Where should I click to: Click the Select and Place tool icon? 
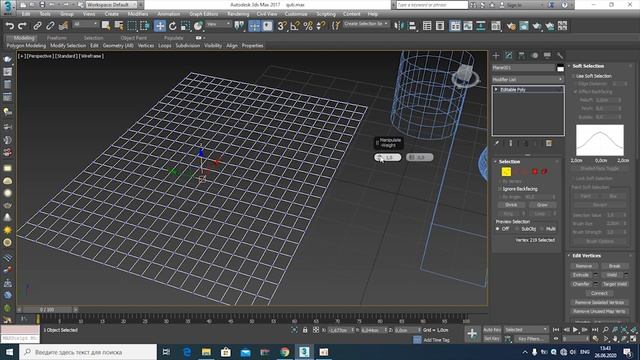(x=198, y=26)
